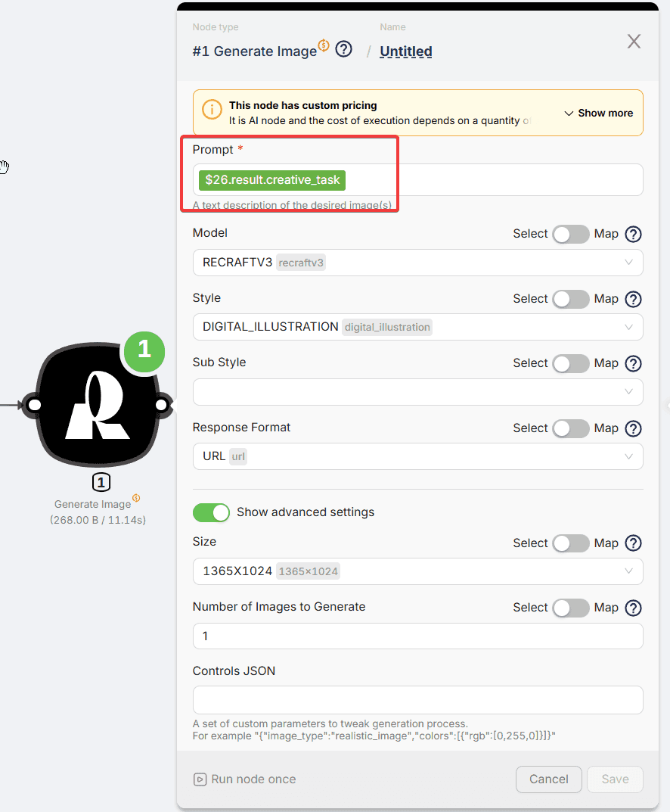Toggle Select/Map switch for Style
Screen dimensions: 670x812
(x=570, y=299)
